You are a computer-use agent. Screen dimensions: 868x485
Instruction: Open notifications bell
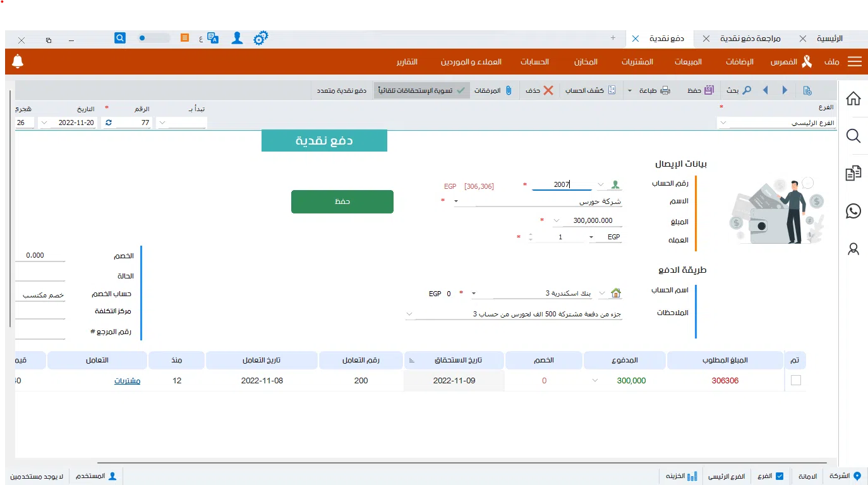18,61
